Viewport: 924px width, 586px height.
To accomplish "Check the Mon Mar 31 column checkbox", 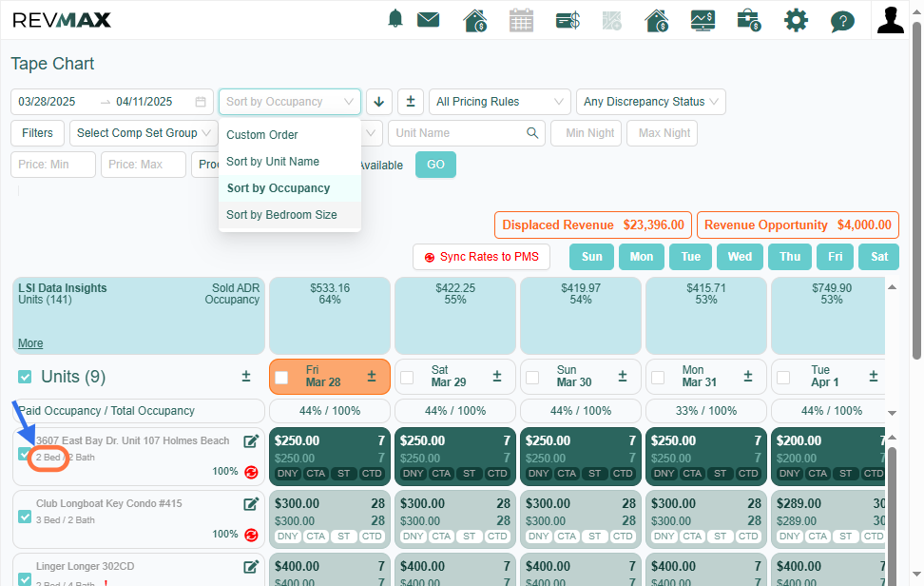I will click(x=658, y=378).
